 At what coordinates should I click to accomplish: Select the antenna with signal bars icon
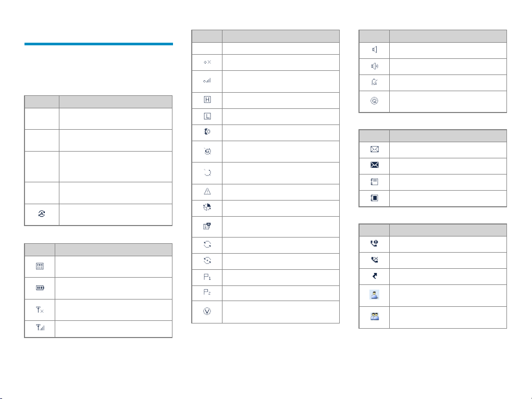40,328
